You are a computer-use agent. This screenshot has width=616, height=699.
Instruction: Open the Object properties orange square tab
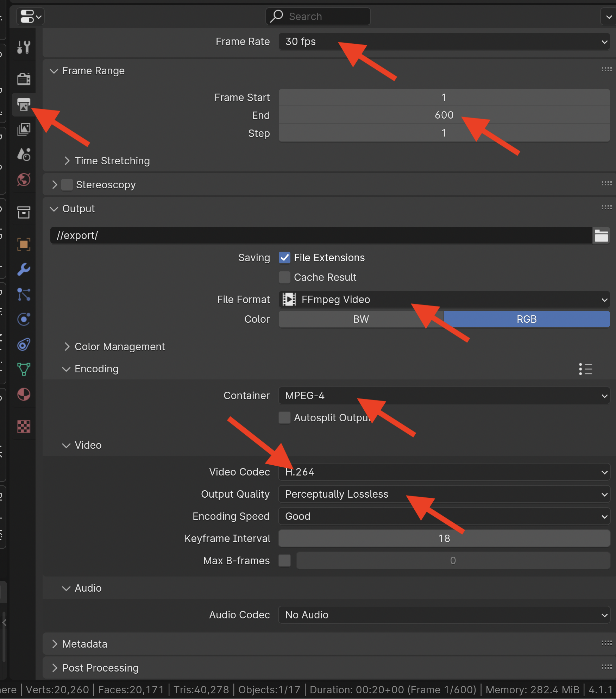pyautogui.click(x=24, y=244)
